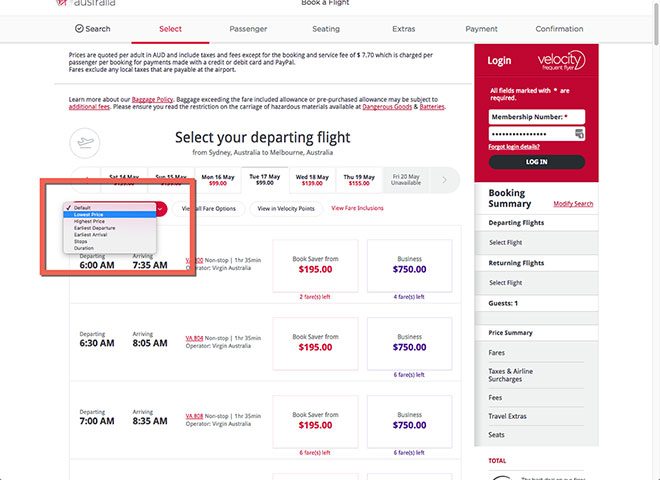Open View Fare Inclusions link
This screenshot has height=480, width=660.
tap(357, 208)
